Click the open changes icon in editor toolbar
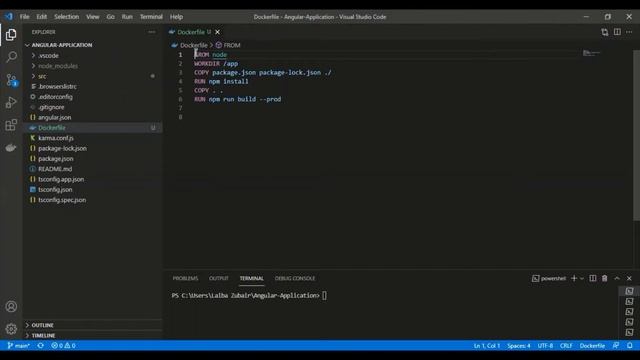 [x=604, y=32]
